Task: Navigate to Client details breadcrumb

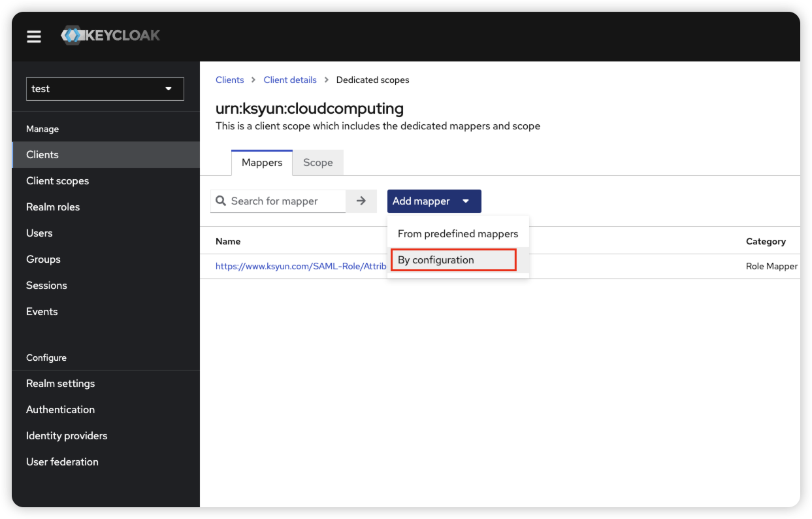Action: point(290,80)
